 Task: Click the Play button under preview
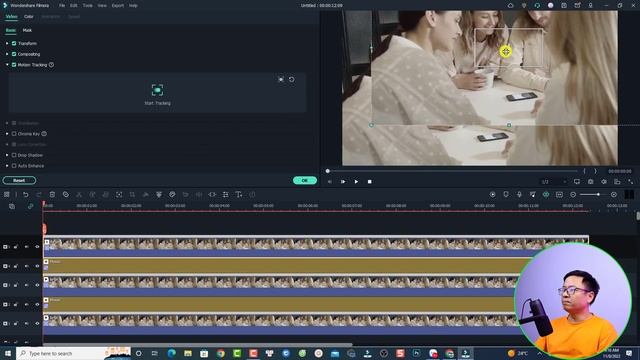(356, 182)
